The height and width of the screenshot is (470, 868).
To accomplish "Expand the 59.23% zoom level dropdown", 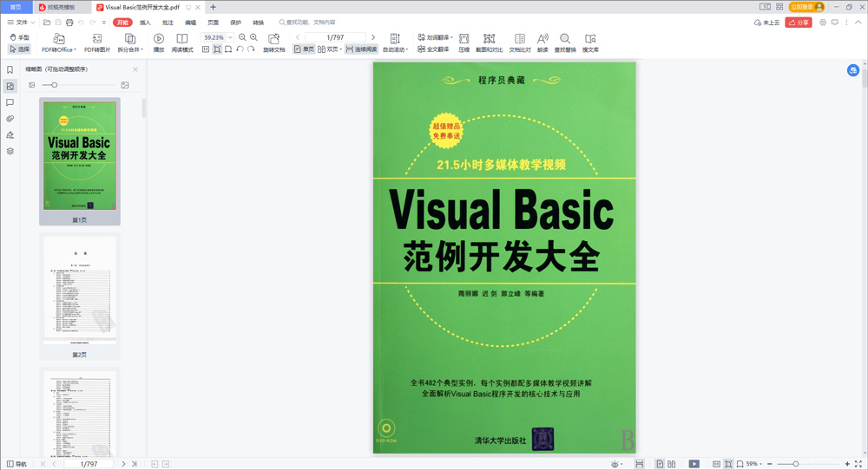I will [x=230, y=38].
